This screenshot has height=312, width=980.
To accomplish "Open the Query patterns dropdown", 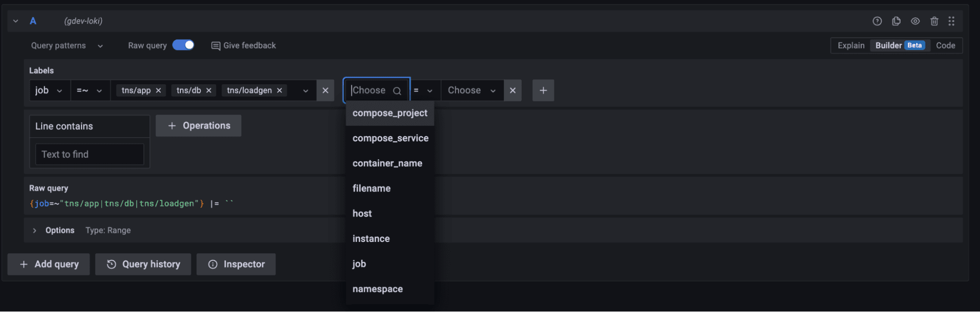I will point(67,46).
